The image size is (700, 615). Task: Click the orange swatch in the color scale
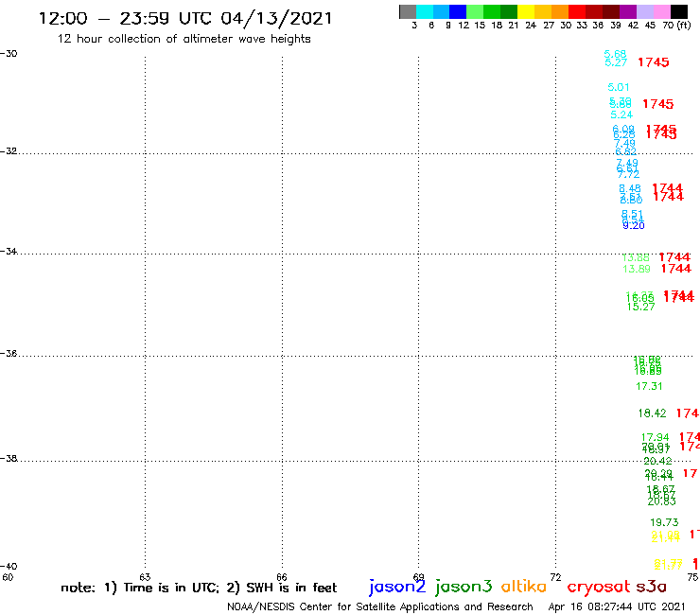click(560, 11)
